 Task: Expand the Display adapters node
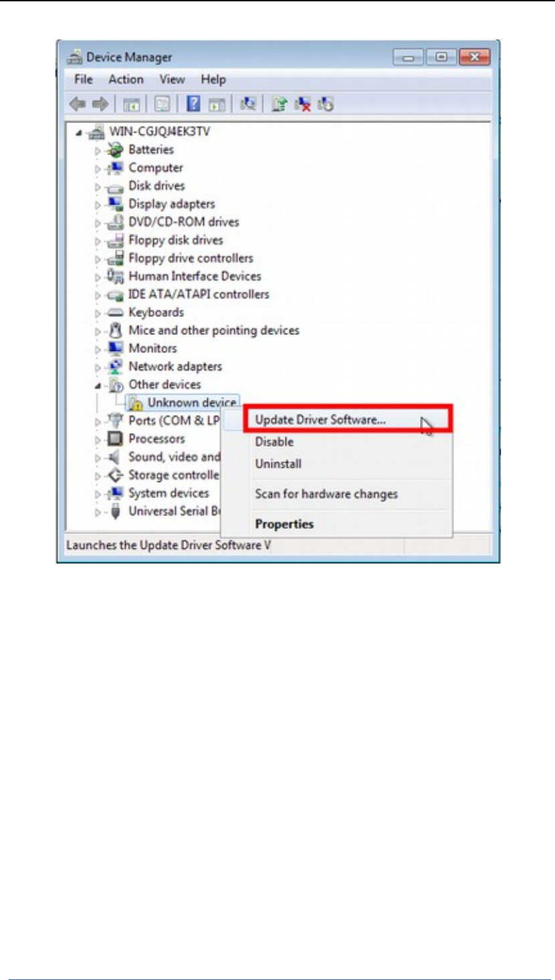97,204
